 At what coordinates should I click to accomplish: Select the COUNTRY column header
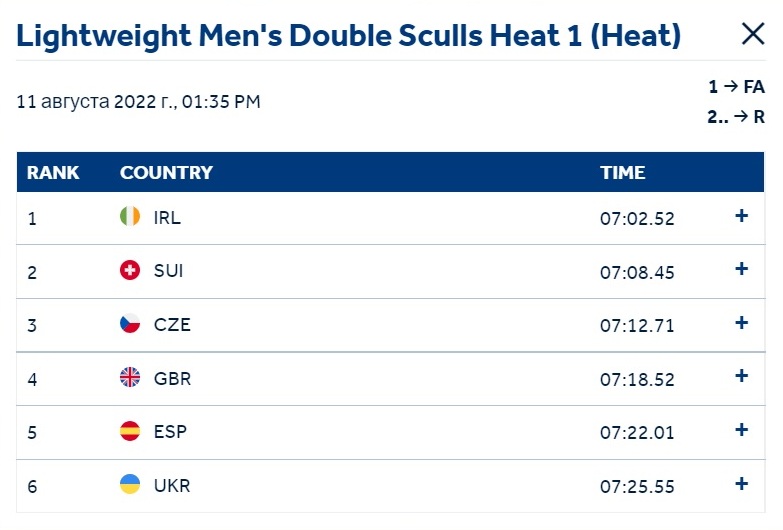pos(166,172)
